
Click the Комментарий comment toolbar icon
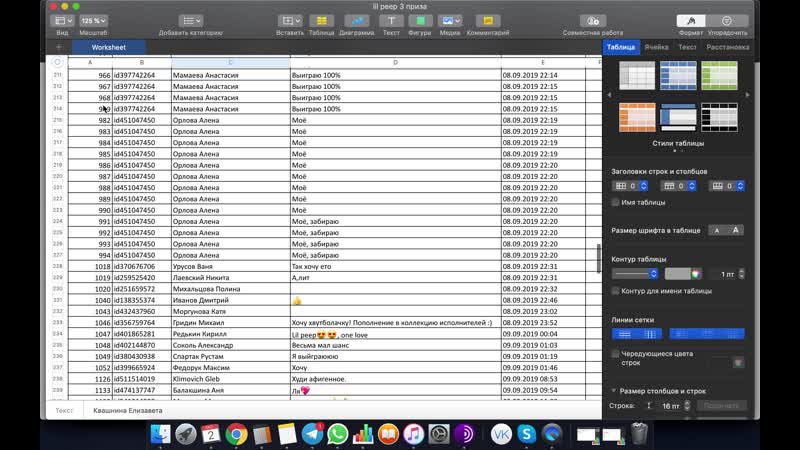(x=488, y=21)
